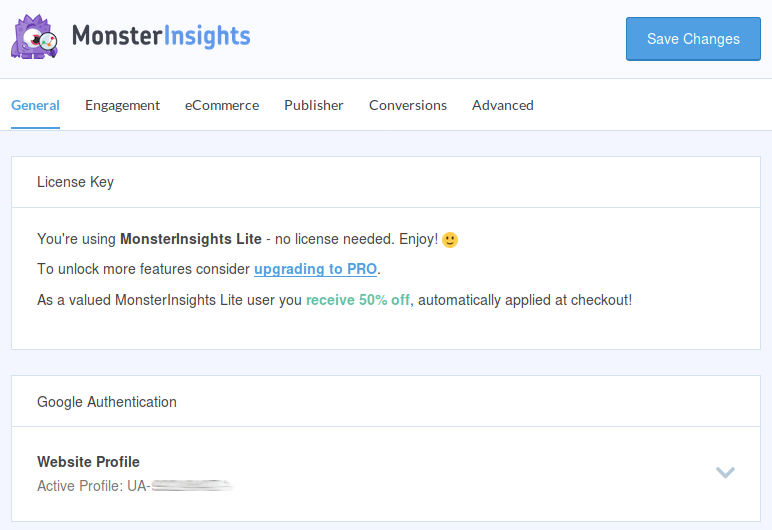
Task: Select the Publisher tab
Action: 314,105
